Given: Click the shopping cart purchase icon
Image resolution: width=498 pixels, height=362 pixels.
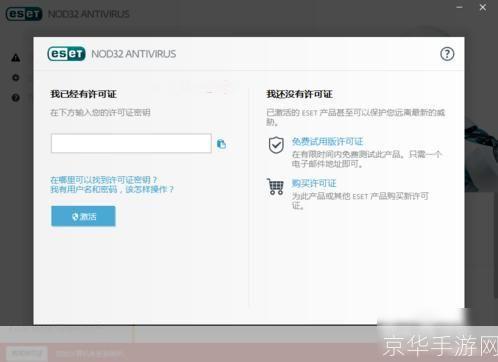Looking at the screenshot, I should 275,187.
